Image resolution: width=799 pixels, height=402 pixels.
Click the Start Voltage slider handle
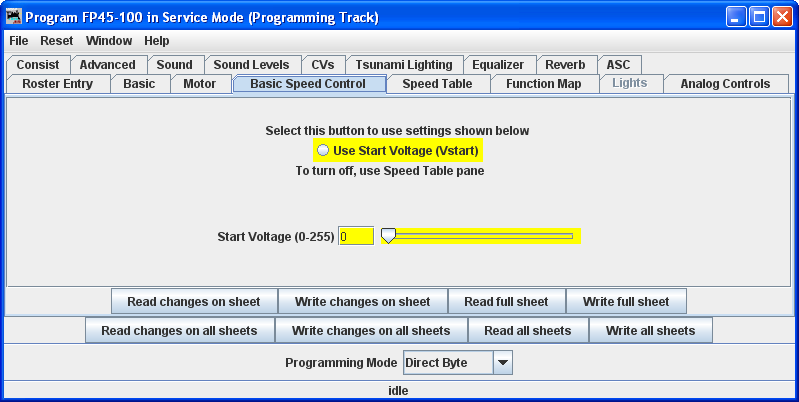tap(388, 236)
